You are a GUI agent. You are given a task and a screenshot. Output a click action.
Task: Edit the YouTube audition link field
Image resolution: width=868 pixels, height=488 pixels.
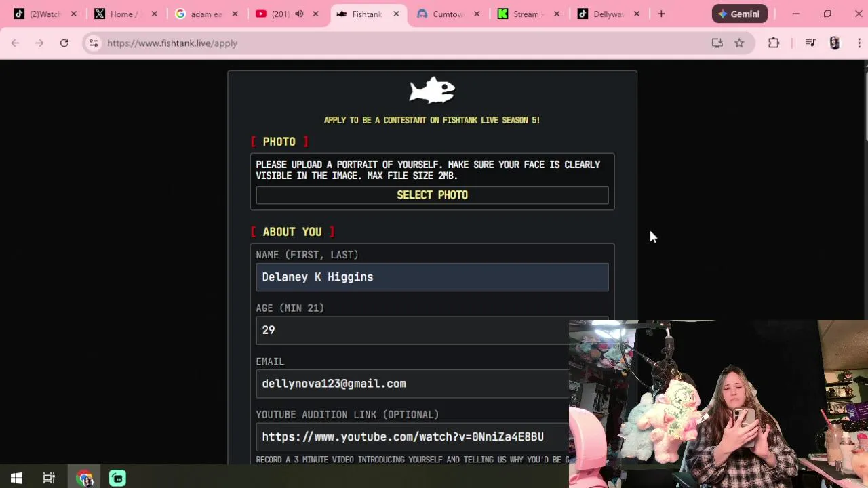[412, 436]
